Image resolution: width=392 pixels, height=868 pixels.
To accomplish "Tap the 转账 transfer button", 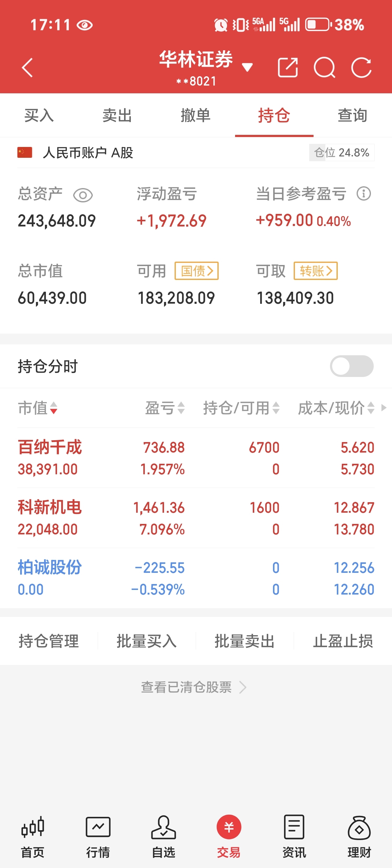I will click(315, 271).
